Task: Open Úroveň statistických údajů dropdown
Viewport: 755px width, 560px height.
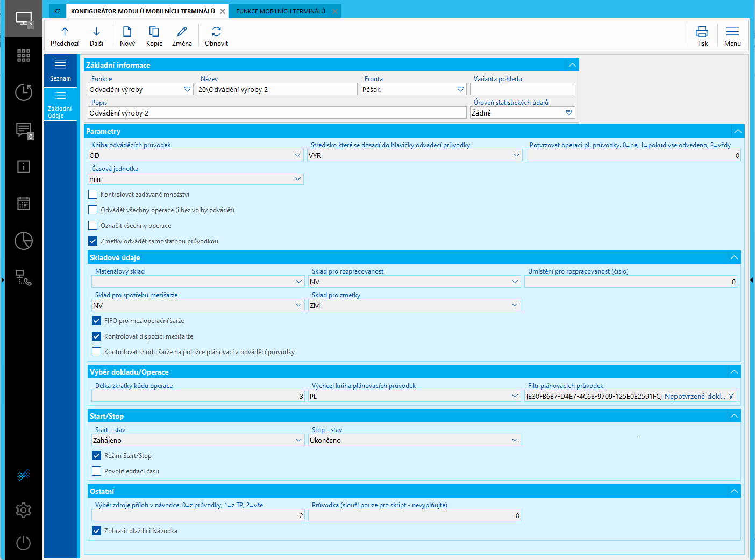Action: click(569, 113)
